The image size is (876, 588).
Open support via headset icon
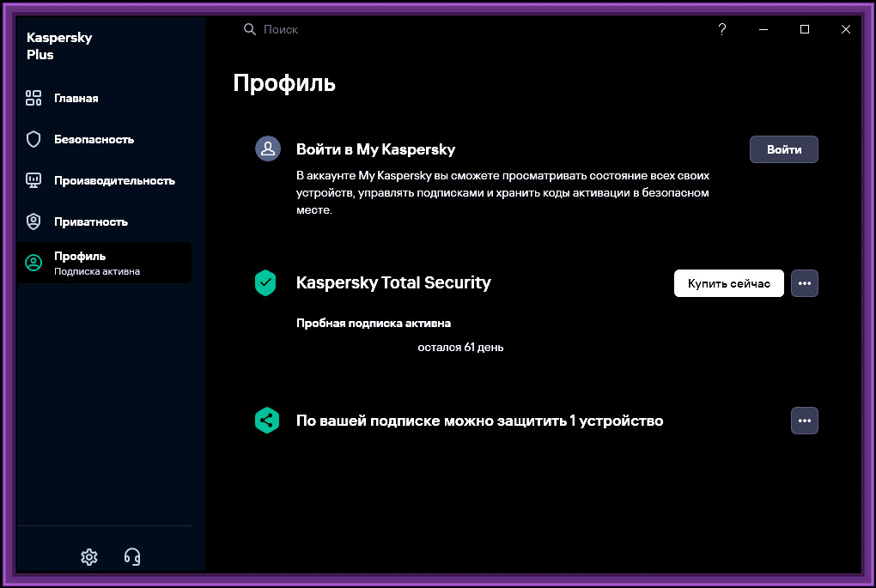pos(132,557)
